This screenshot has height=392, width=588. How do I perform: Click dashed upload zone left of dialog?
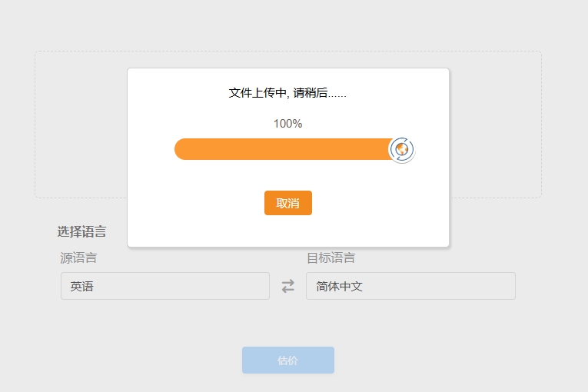[x=81, y=125]
